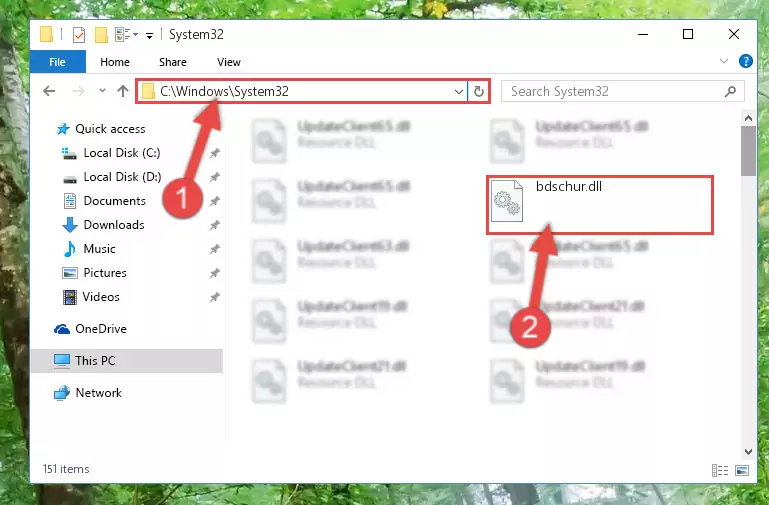Open Pictures in navigation pane
This screenshot has height=505, width=769.
tap(94, 273)
